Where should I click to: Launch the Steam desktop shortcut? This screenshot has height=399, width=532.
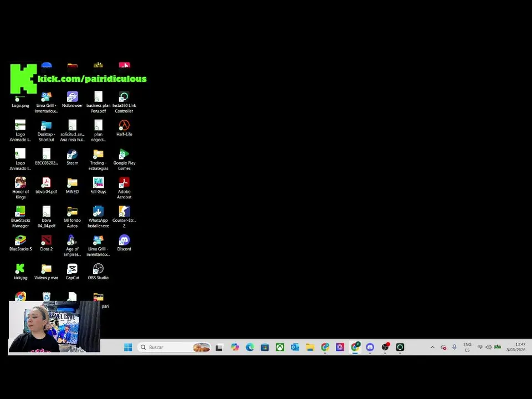[x=72, y=157]
